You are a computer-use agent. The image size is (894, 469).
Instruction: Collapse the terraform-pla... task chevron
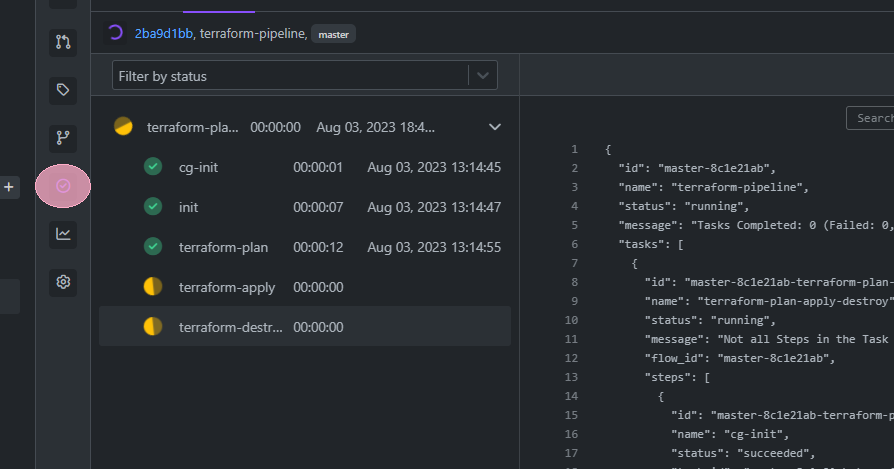coord(495,127)
